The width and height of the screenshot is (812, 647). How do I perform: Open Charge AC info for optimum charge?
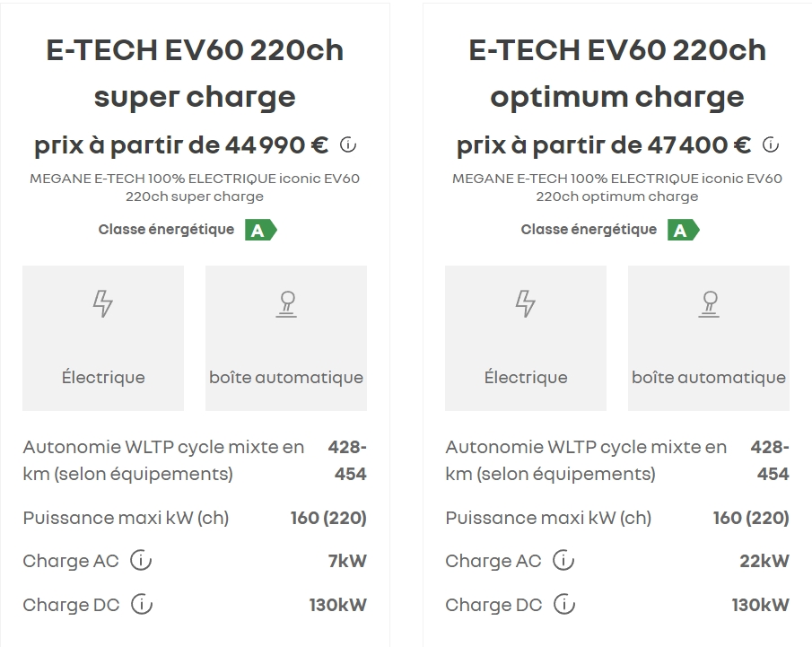(x=563, y=561)
